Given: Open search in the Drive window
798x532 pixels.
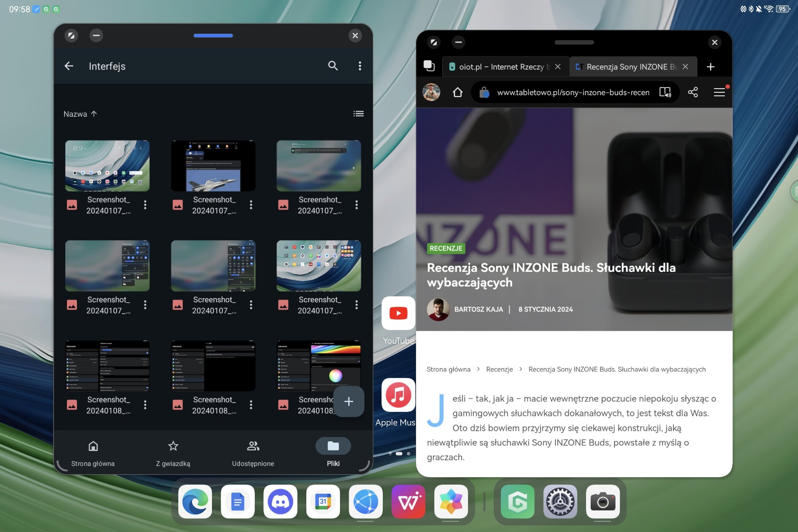Looking at the screenshot, I should coord(333,66).
